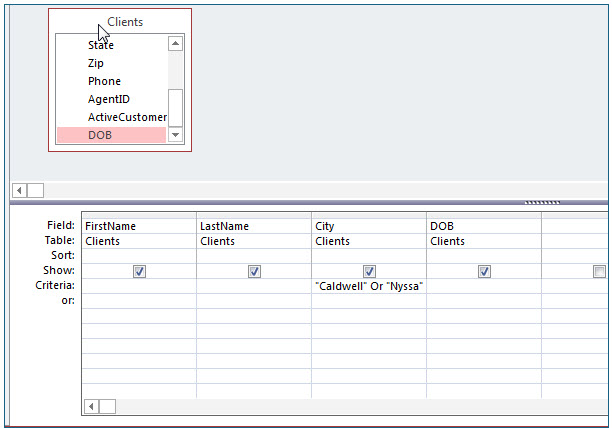Click the Table cell under DOB
612x428 pixels.
[484, 241]
